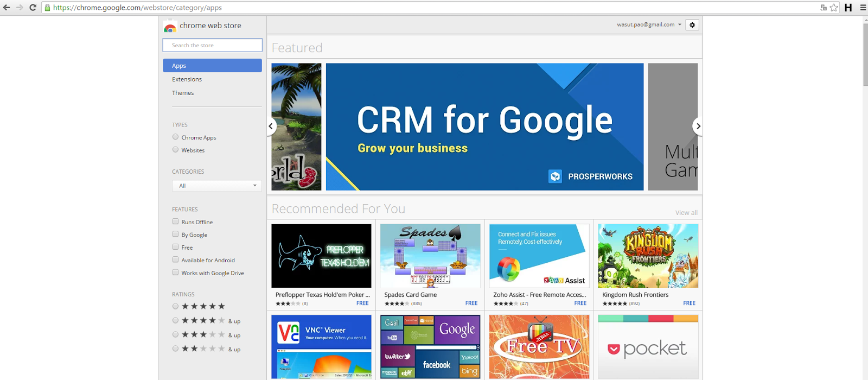This screenshot has width=868, height=380.
Task: Go to the Themes section
Action: tap(183, 93)
